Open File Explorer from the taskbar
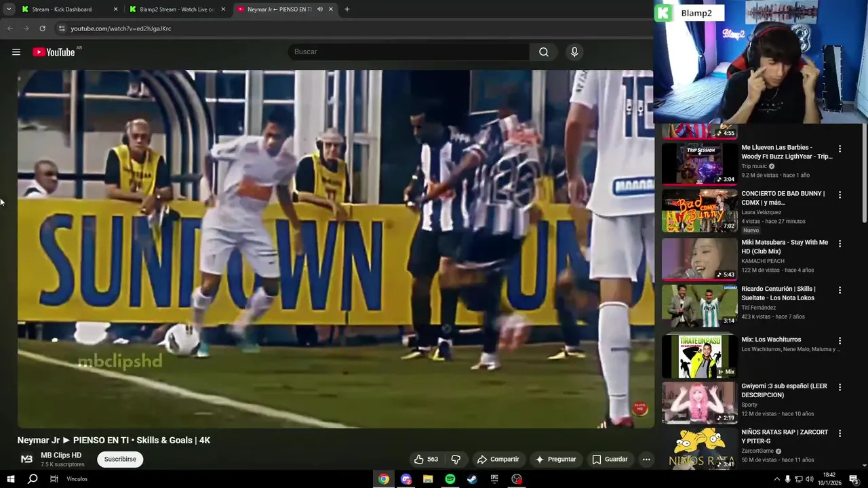 click(428, 479)
